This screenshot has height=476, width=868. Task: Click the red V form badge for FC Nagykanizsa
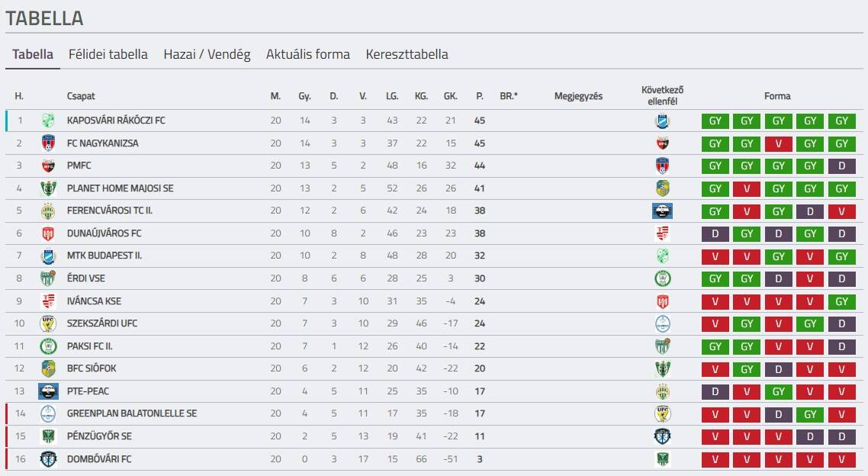(x=779, y=143)
